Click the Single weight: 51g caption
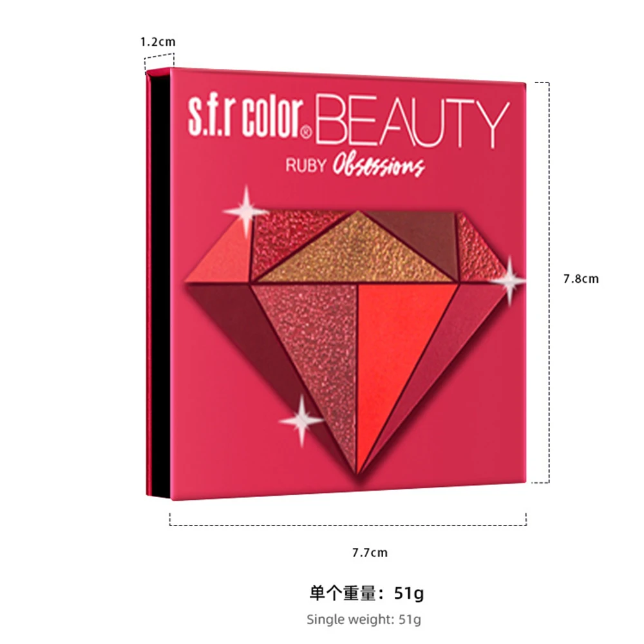644x644 pixels. click(364, 620)
